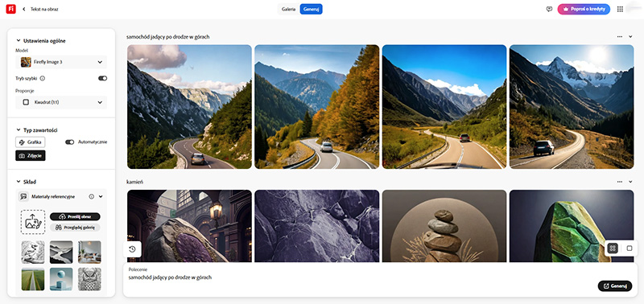Select the Zdjęcie content type

coord(31,155)
